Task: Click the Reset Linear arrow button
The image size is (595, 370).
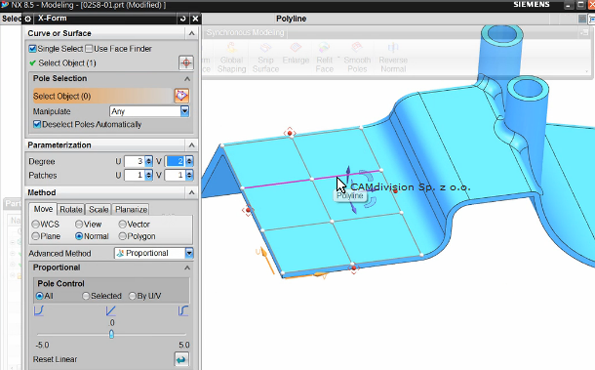Action: coord(181,359)
